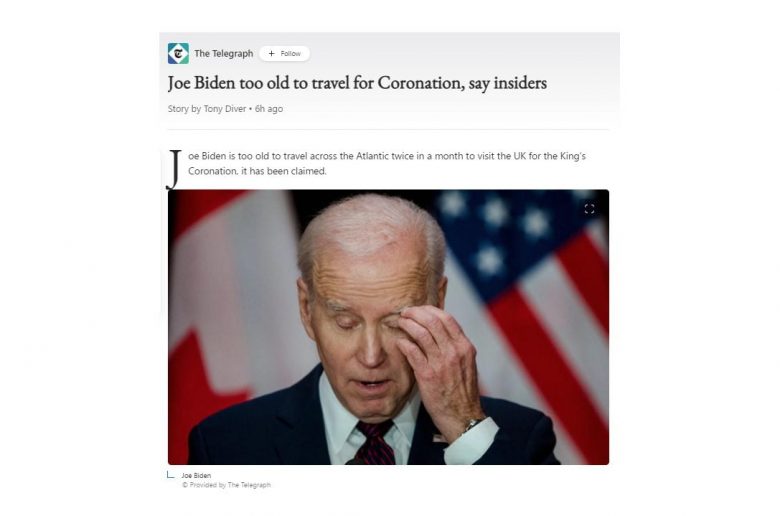Viewport: 780px width, 516px height.
Task: Follow The Telegraph publisher
Action: [x=285, y=53]
